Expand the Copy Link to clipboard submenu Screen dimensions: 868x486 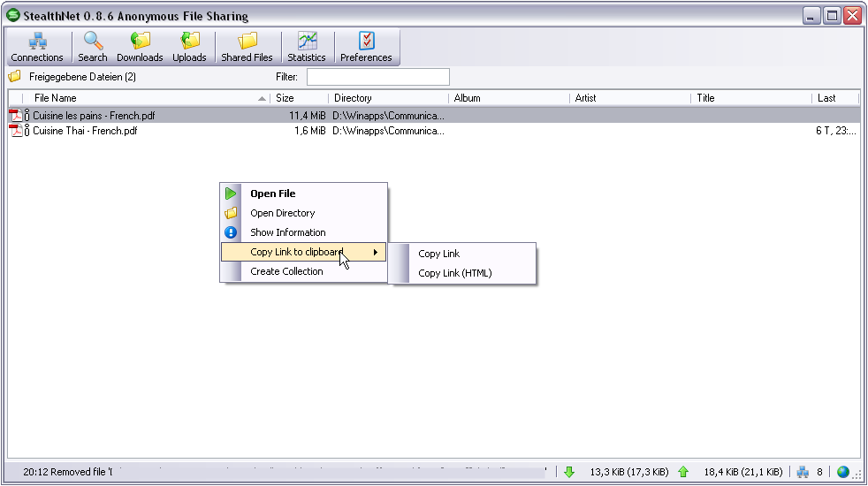(303, 252)
